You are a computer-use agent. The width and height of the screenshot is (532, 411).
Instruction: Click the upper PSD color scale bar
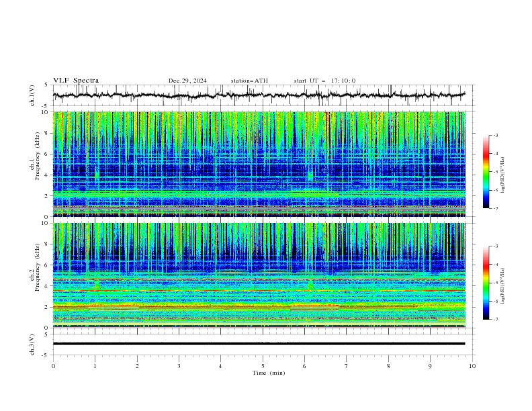[x=486, y=172]
